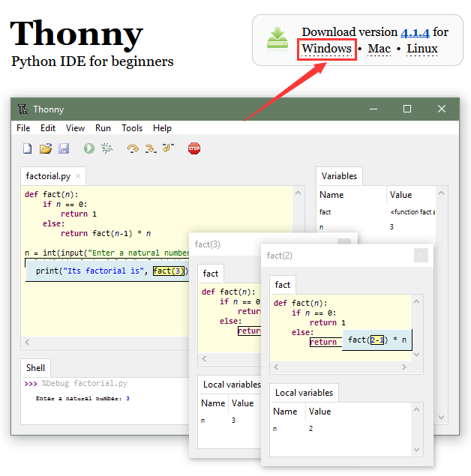Click the red Stop icon

click(194, 148)
